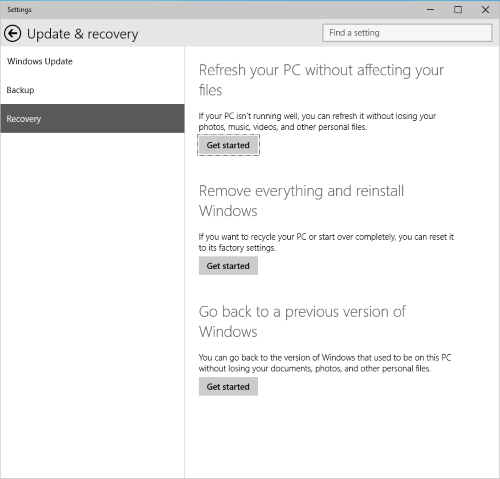500x479 pixels.
Task: Click the Go back to previous version heading
Action: [302, 321]
